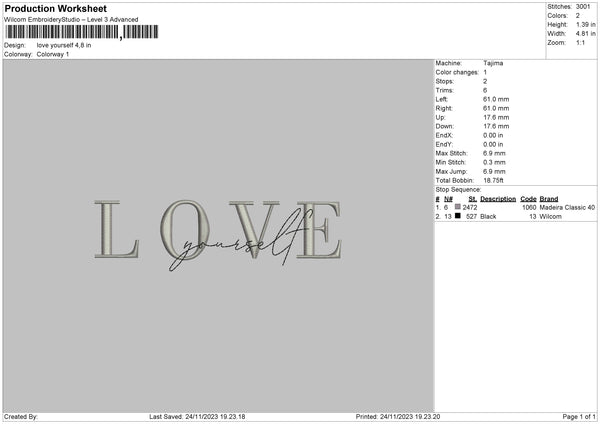
Task: Click the 'Max Jump:' label
Action: [451, 171]
